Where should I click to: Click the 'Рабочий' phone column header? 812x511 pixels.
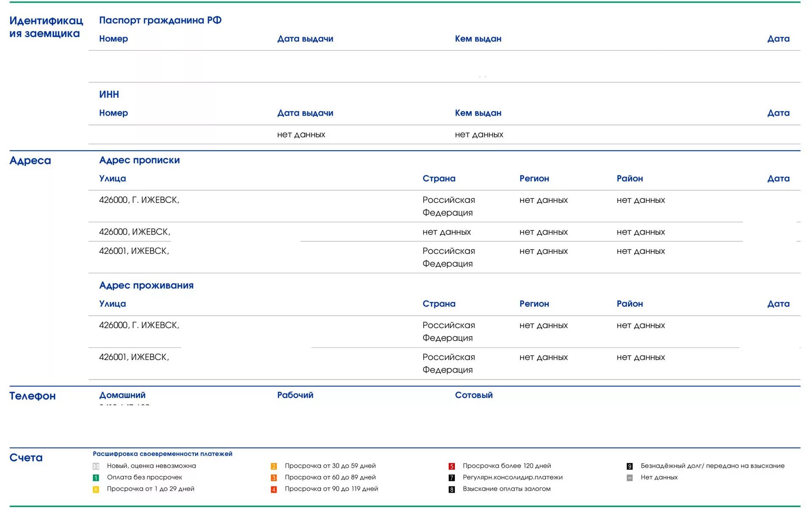(x=295, y=395)
